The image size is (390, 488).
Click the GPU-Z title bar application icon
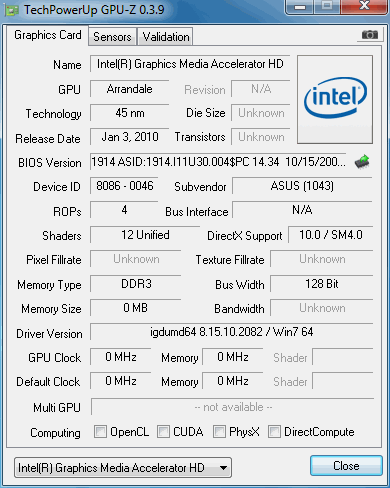click(x=12, y=10)
